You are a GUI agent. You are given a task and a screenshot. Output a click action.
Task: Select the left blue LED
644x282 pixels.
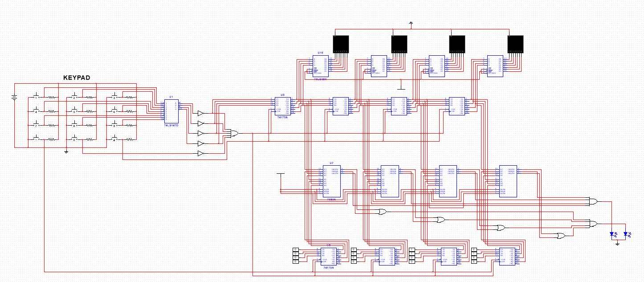point(613,234)
